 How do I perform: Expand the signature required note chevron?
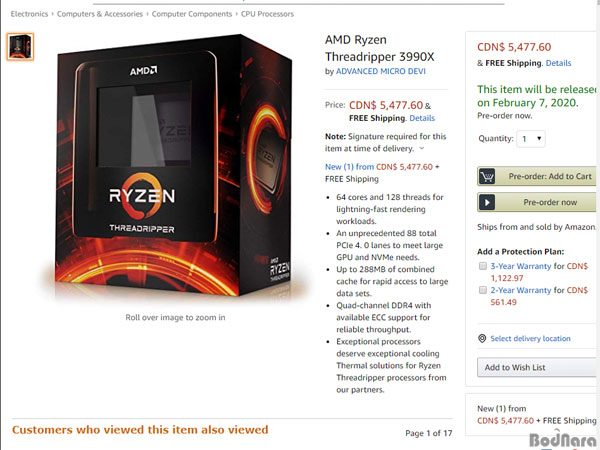(422, 148)
